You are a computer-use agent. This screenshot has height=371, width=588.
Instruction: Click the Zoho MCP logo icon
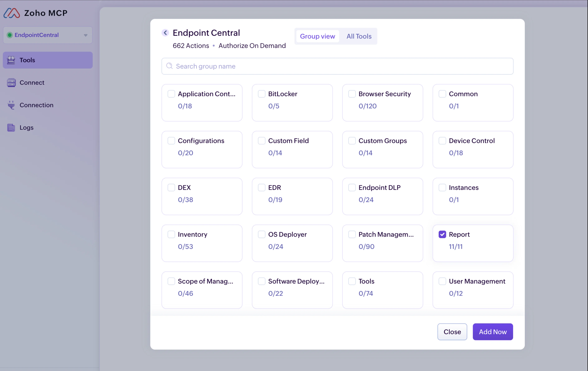tap(12, 13)
